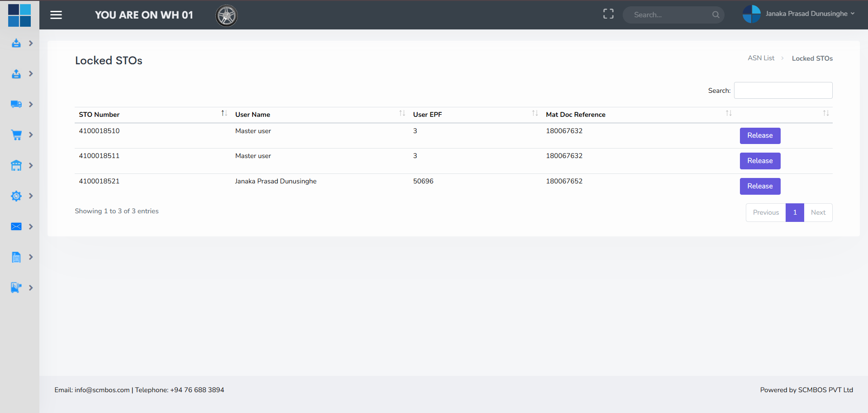The width and height of the screenshot is (868, 413).
Task: Open the envelope mail sidebar menu
Action: click(16, 226)
